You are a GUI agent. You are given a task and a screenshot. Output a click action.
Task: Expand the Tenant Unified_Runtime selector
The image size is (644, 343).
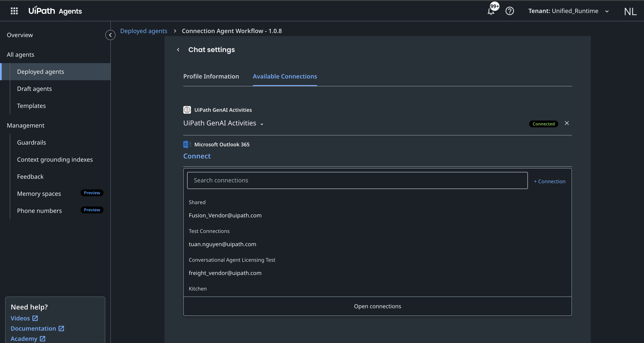[x=568, y=11]
